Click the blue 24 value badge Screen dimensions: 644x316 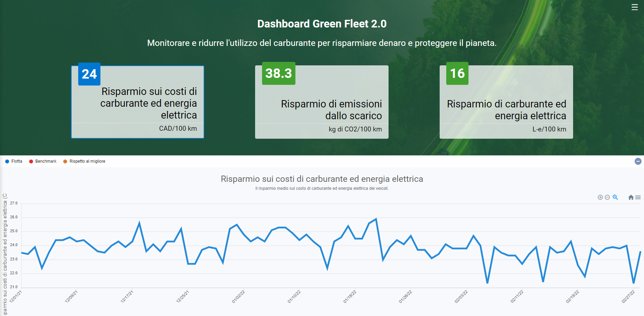click(x=89, y=74)
